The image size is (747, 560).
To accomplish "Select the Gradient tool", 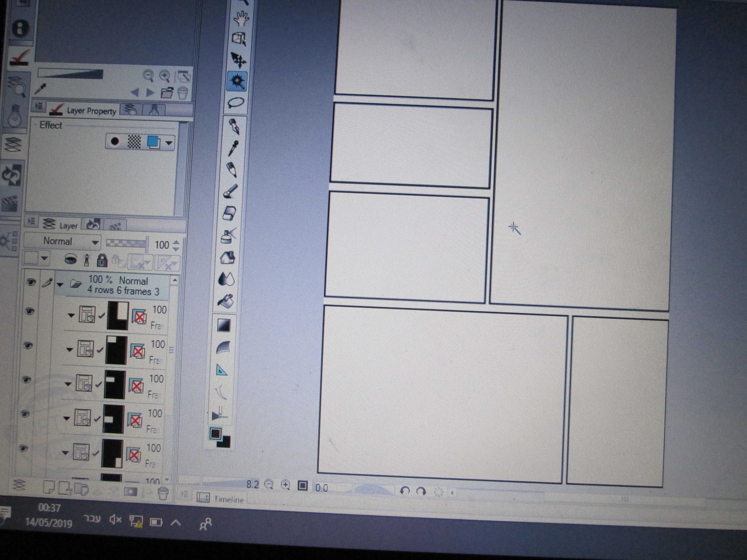I will pos(224,325).
